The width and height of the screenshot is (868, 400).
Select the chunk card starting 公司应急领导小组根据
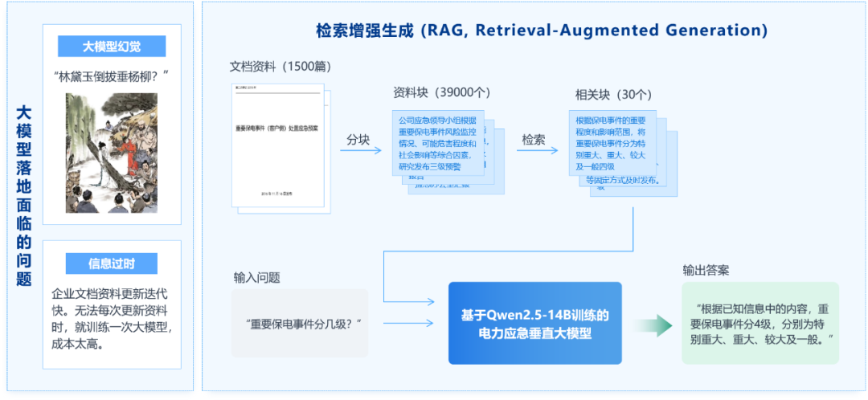pyautogui.click(x=440, y=143)
